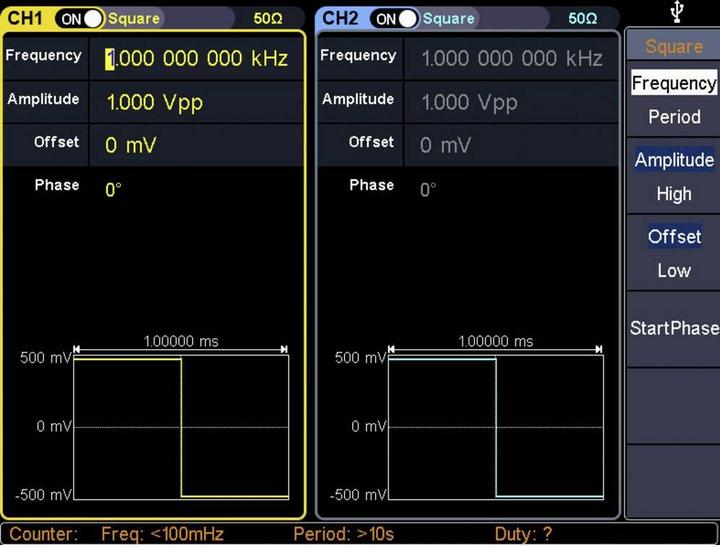The image size is (720, 547).
Task: Select High level in side menu
Action: (x=674, y=194)
